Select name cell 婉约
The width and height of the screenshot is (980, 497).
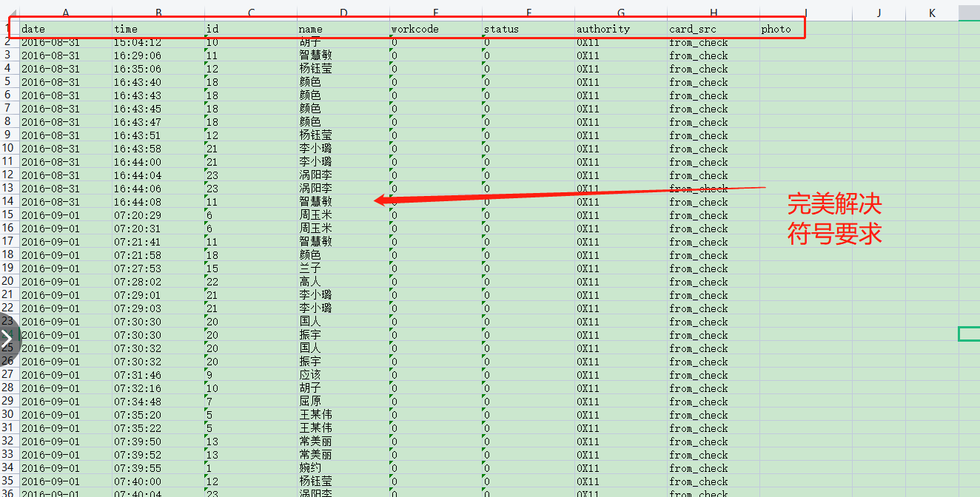[x=343, y=468]
